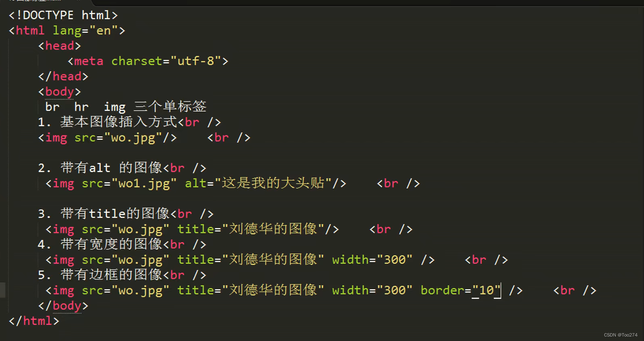The image size is (644, 341).
Task: Click the src value "wo1.jpg"
Action: [x=144, y=184]
